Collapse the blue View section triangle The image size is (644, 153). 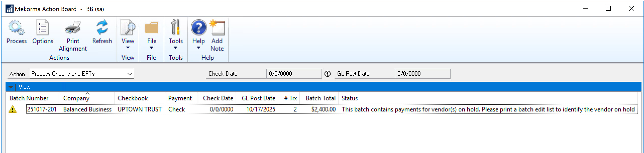pyautogui.click(x=11, y=87)
